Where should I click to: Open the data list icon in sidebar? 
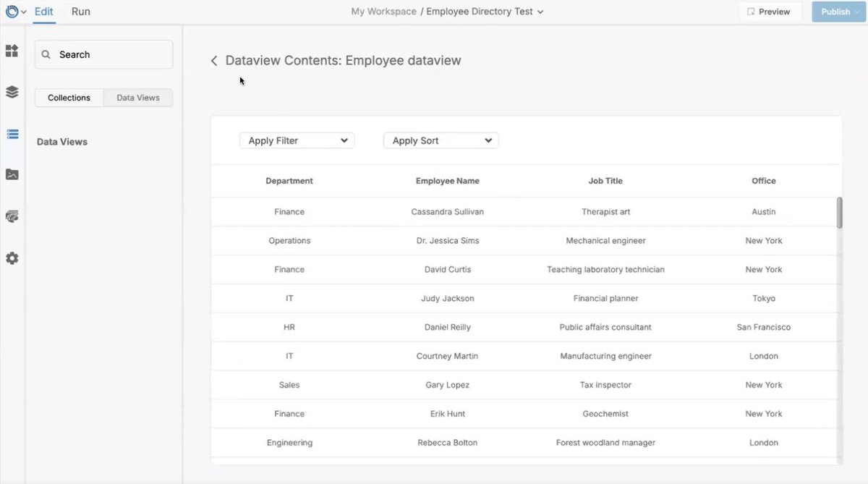(x=12, y=134)
